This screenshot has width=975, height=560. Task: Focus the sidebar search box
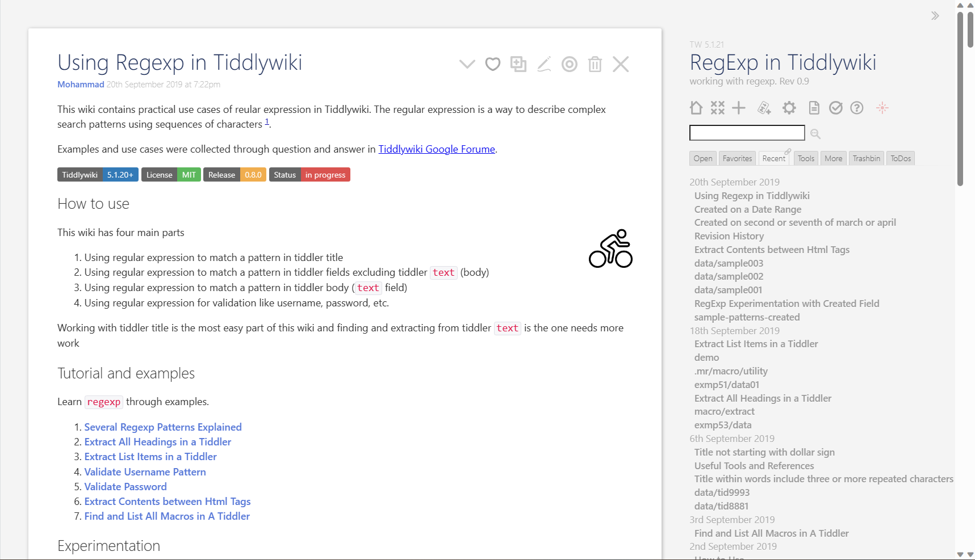pyautogui.click(x=747, y=133)
